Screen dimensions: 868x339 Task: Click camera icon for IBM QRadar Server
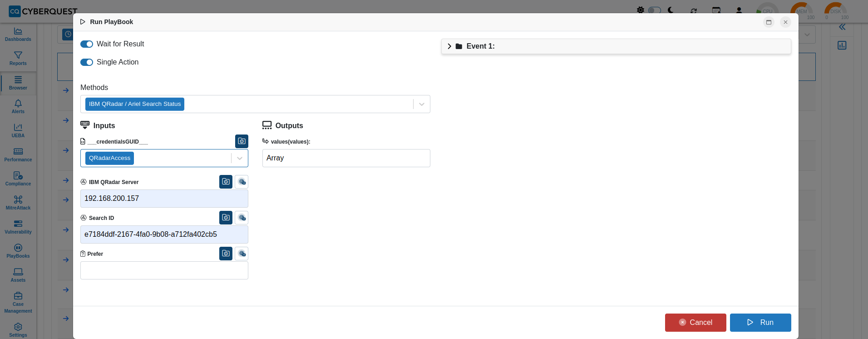(x=226, y=182)
